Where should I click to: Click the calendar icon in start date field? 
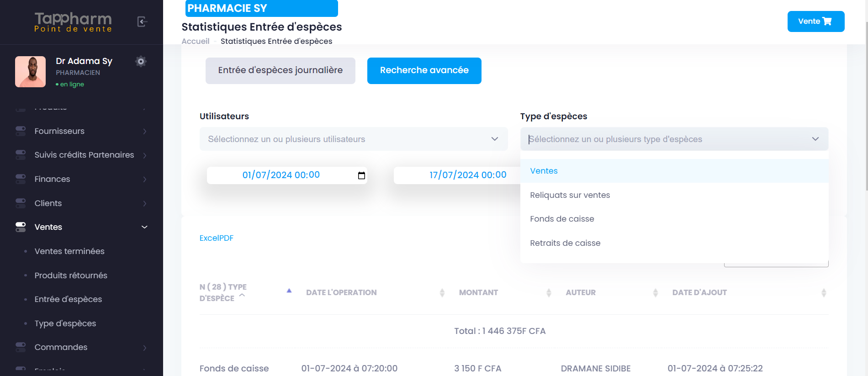point(361,175)
